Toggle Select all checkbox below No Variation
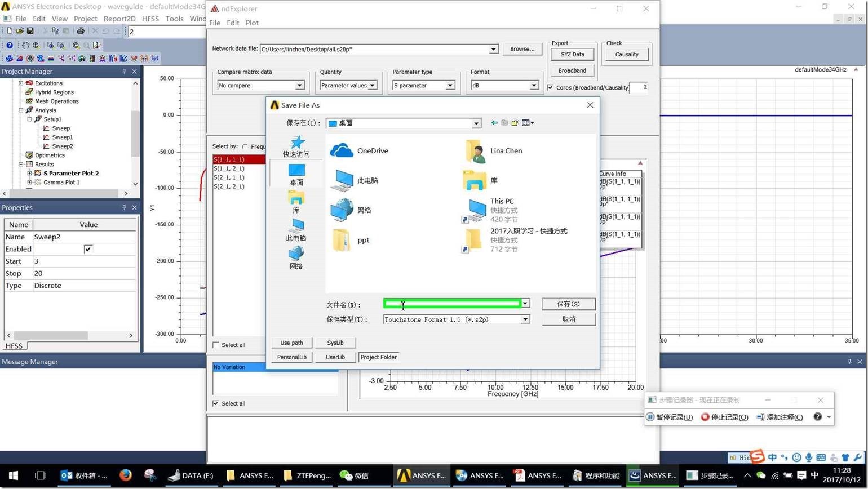Image resolution: width=868 pixels, height=489 pixels. point(216,403)
